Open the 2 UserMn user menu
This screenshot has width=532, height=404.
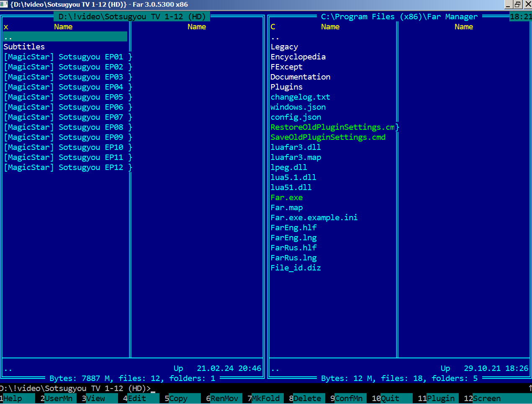click(59, 399)
